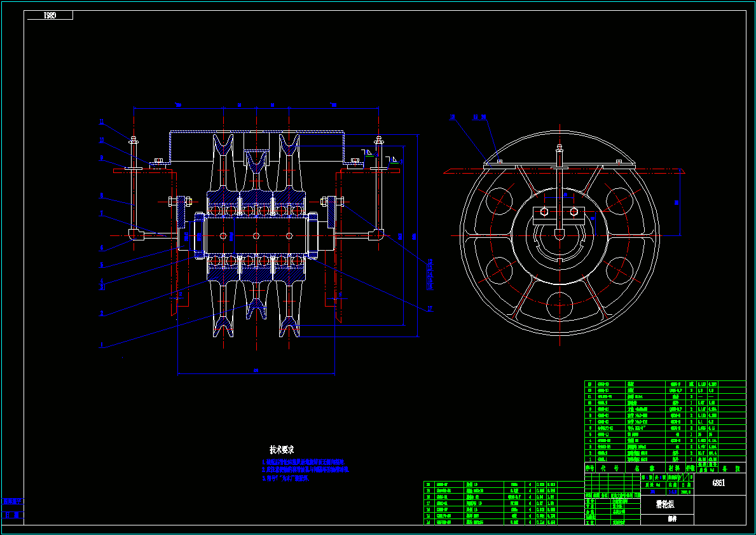Click part balloon number '17' right of section view

[x=430, y=309]
